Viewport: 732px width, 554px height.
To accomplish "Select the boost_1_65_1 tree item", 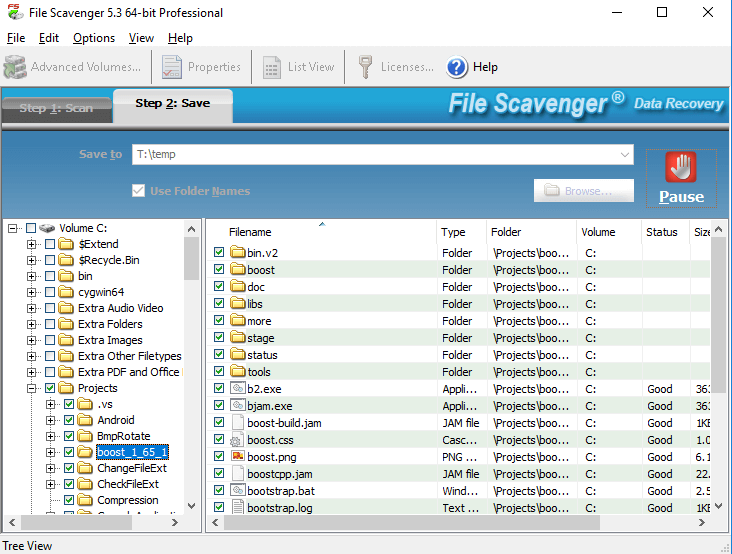I will point(132,452).
